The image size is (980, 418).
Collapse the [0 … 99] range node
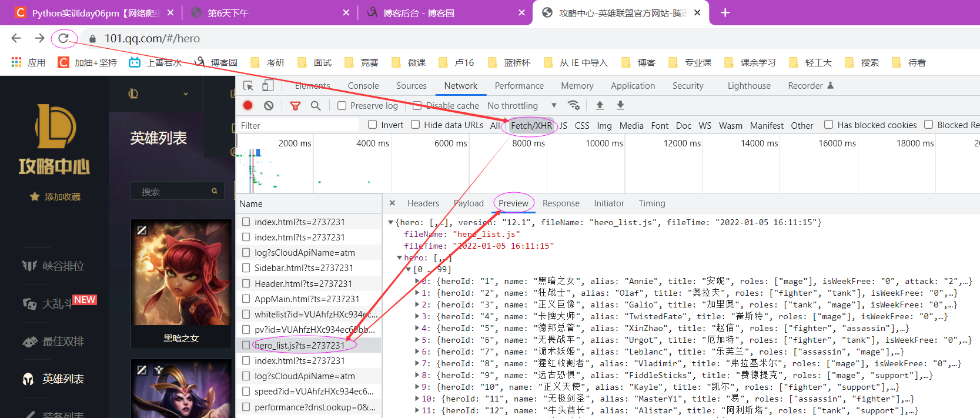(x=409, y=269)
